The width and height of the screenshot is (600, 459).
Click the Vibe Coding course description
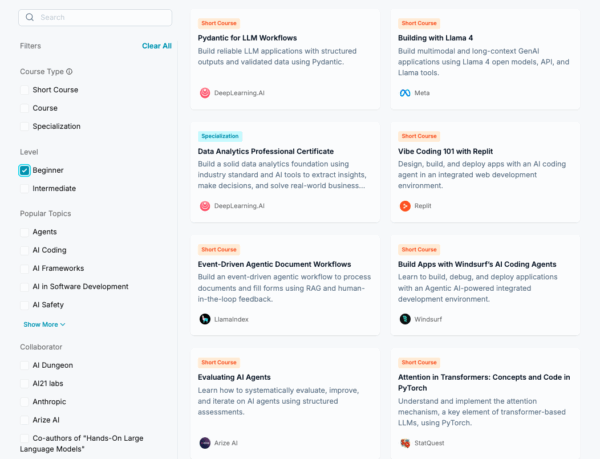click(482, 175)
